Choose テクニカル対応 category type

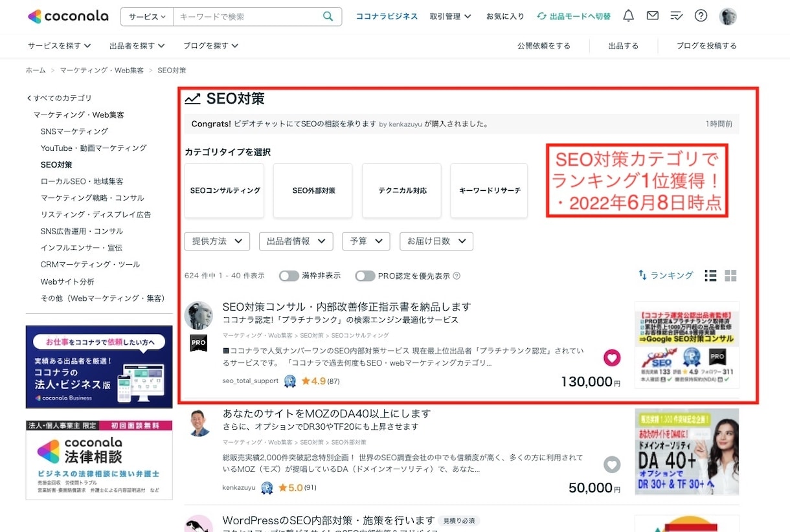[x=401, y=190]
